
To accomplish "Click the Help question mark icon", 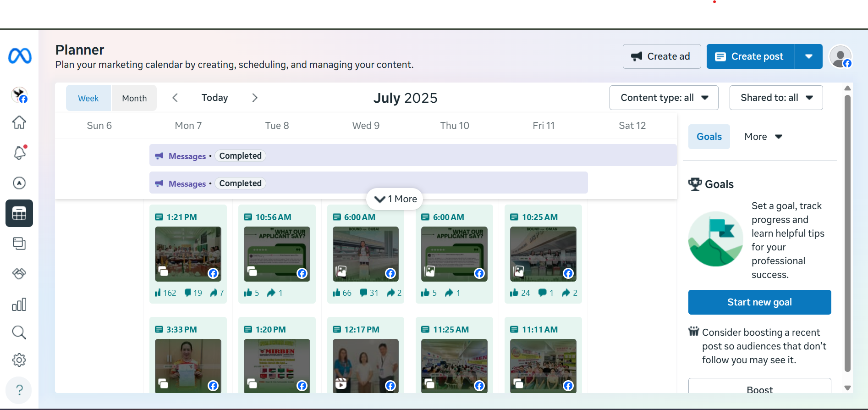I will (19, 390).
